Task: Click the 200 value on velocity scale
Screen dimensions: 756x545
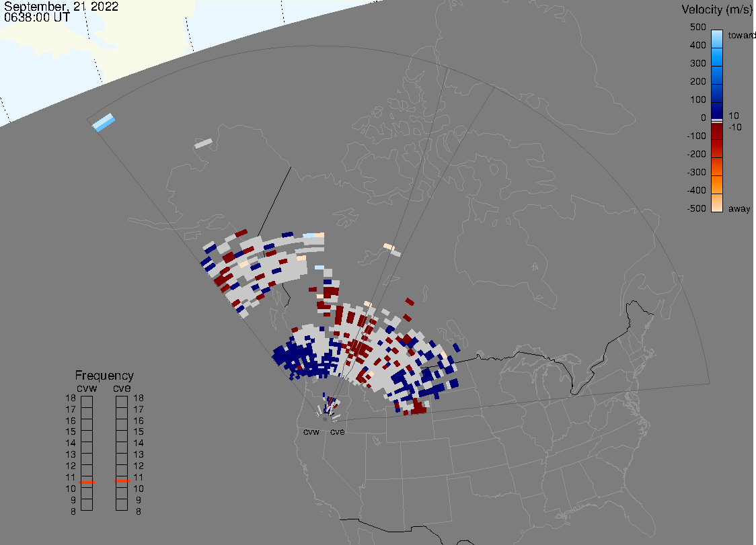Action: (x=697, y=81)
